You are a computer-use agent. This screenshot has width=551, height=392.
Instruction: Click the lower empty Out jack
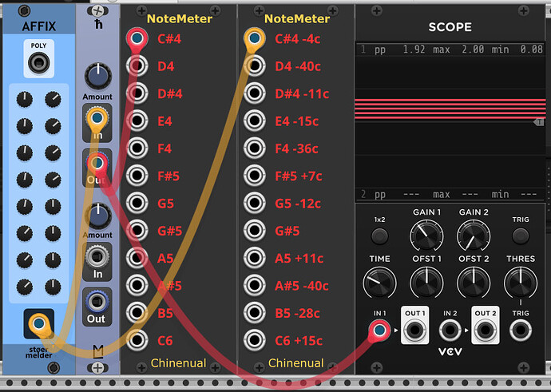click(97, 302)
